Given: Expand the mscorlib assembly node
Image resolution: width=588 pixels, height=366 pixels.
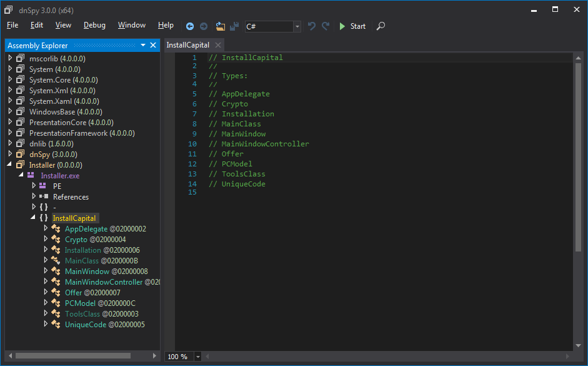Looking at the screenshot, I should click(x=10, y=58).
